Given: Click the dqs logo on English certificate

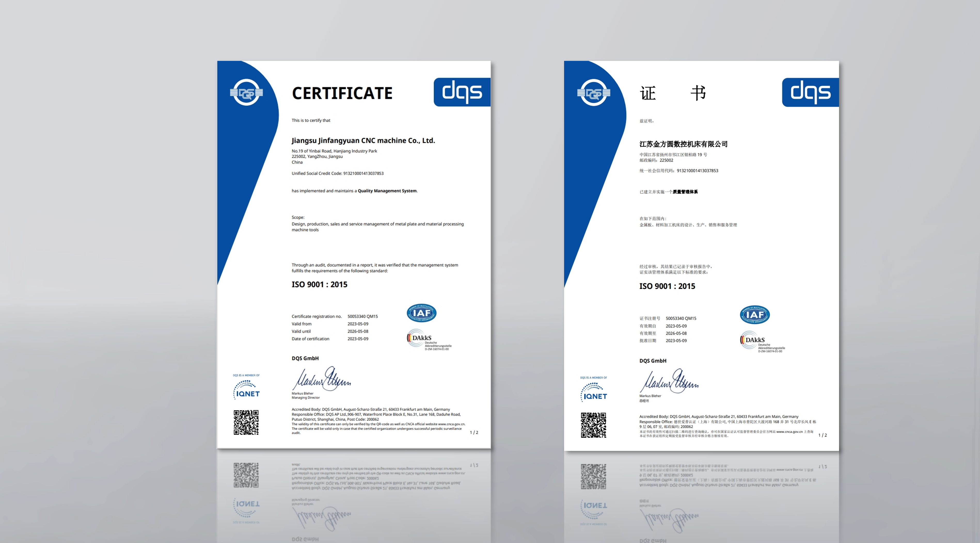Looking at the screenshot, I should click(461, 92).
